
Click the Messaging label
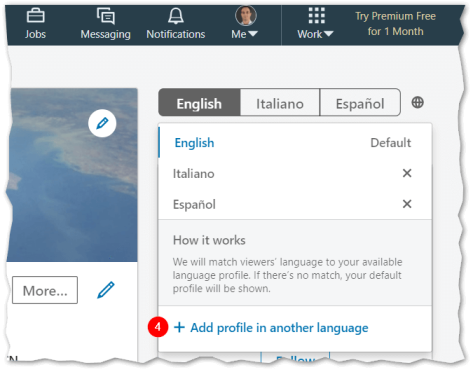[106, 34]
